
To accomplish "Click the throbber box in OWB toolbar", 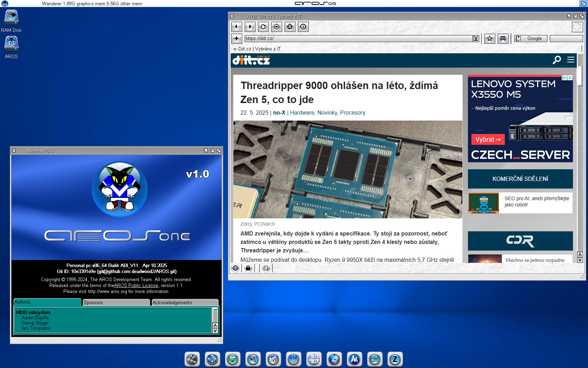I will tap(577, 27).
